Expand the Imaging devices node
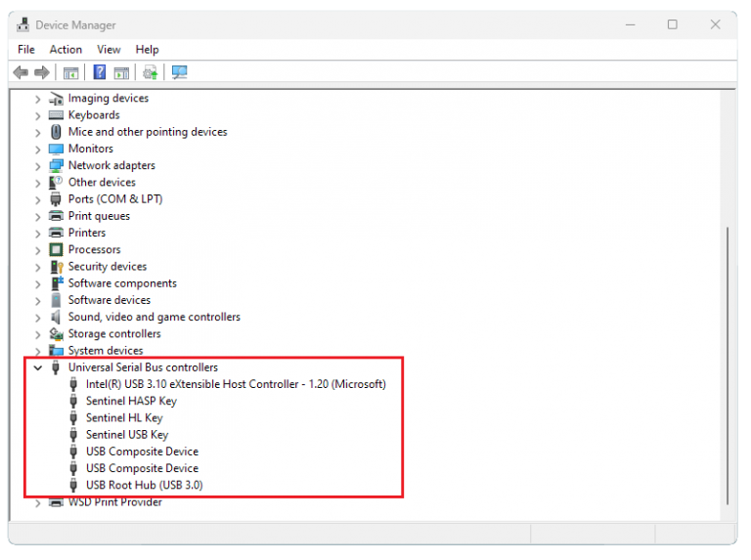The width and height of the screenshot is (751, 560). click(38, 99)
